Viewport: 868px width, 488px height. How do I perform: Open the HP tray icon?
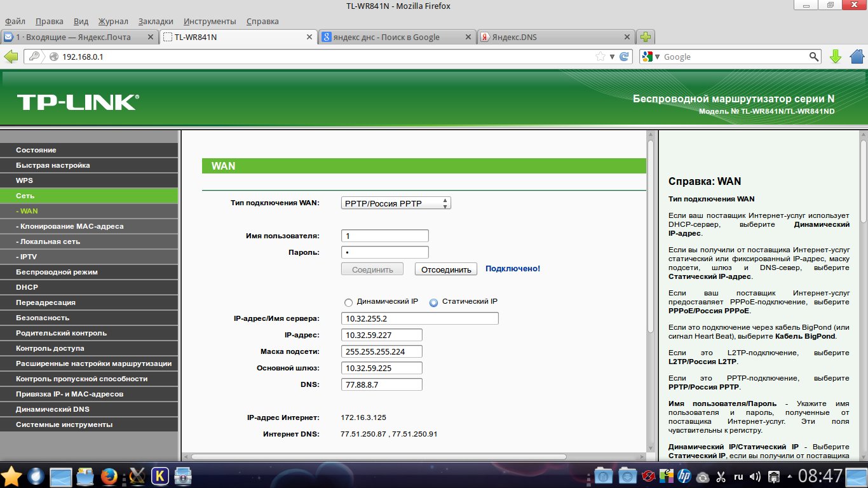(x=684, y=475)
